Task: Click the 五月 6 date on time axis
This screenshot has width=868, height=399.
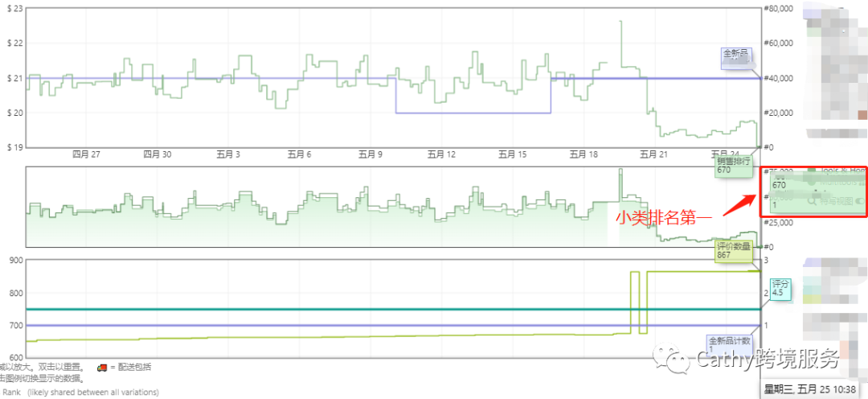Action: [298, 154]
